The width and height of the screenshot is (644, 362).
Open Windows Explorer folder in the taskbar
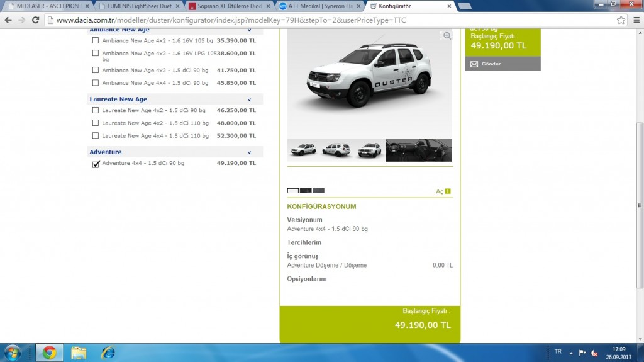click(79, 352)
